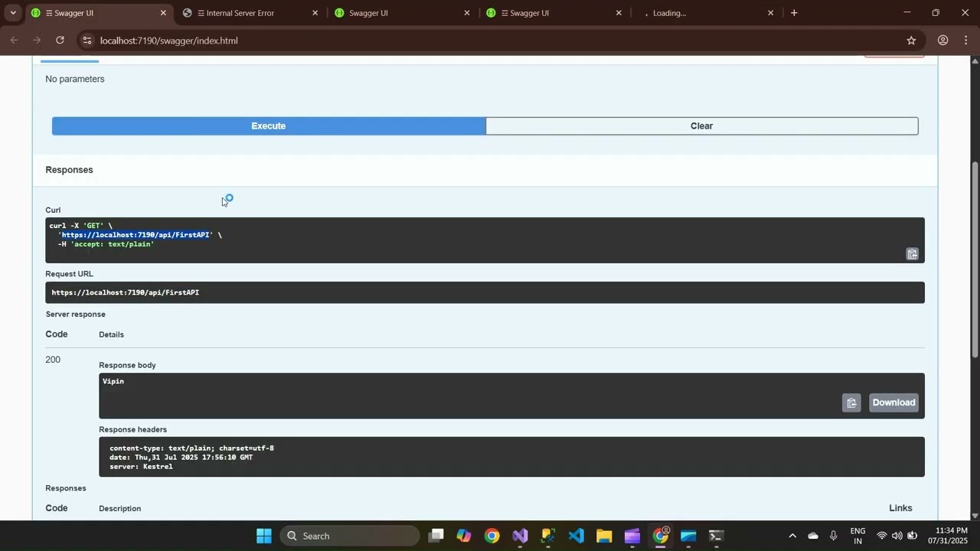Viewport: 980px width, 551px height.
Task: Open Task View from the taskbar
Action: coord(436,536)
